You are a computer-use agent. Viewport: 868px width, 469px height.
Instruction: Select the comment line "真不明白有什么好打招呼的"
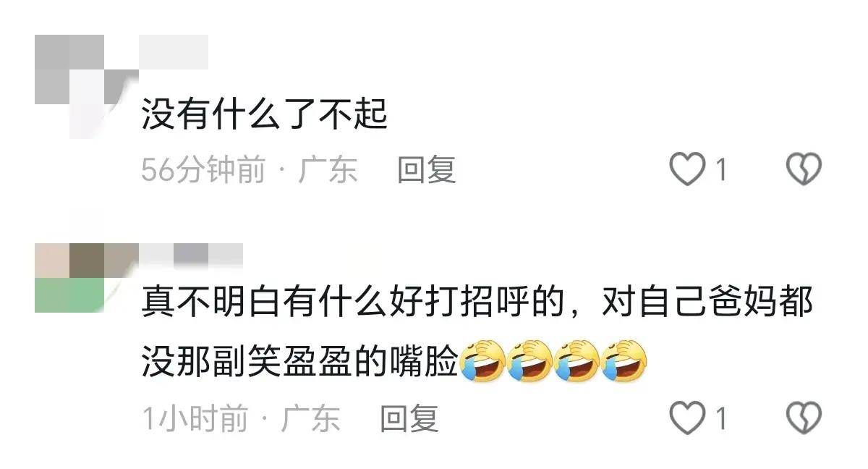[x=352, y=304]
